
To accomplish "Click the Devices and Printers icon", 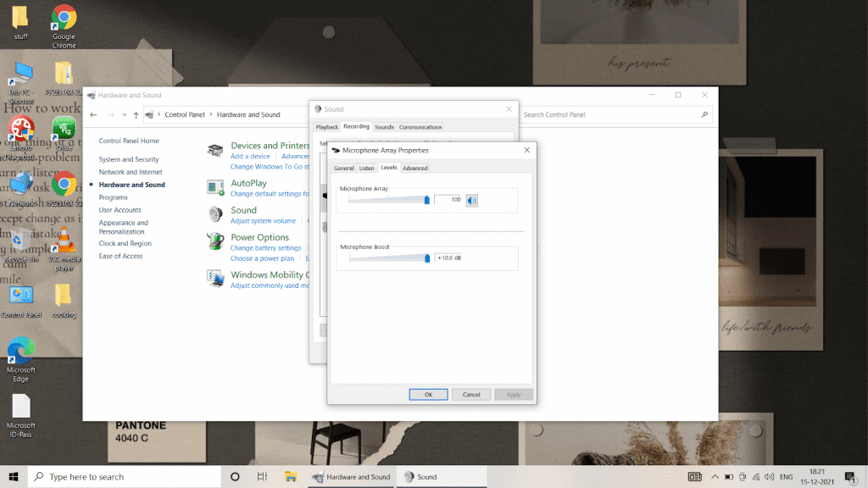I will (214, 149).
